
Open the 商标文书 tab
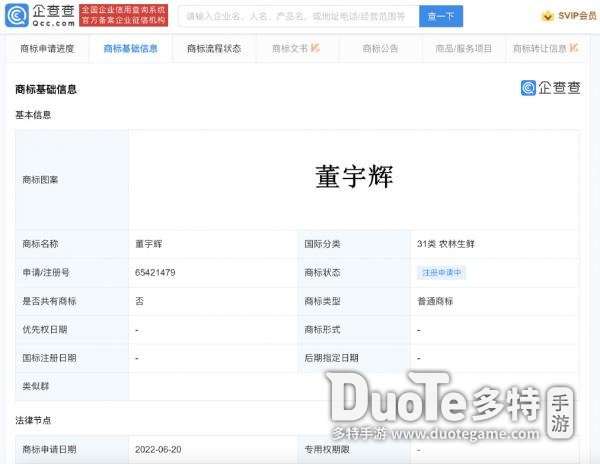click(x=290, y=49)
